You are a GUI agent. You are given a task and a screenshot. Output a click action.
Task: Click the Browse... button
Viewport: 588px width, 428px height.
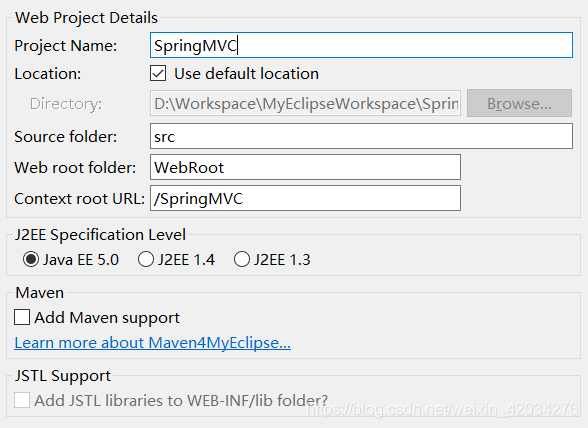(519, 103)
